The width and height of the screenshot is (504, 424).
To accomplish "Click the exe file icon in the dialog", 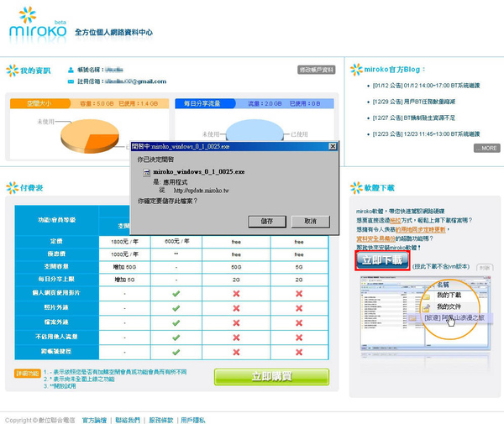I will tap(146, 172).
